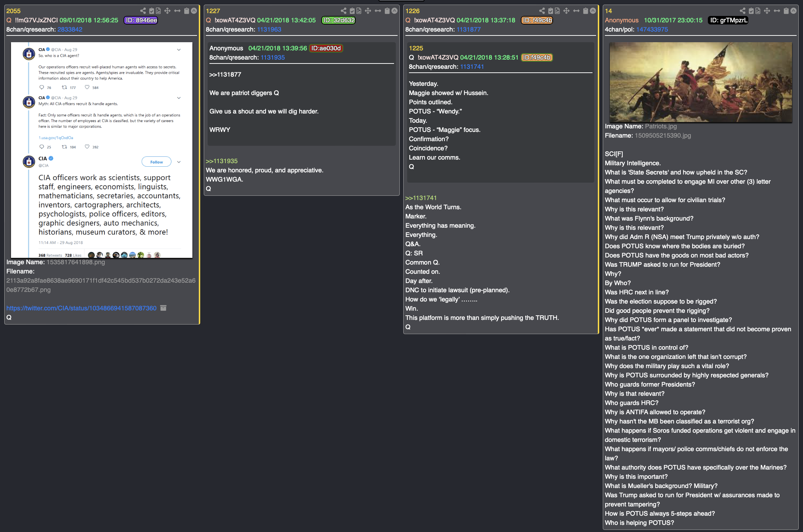Click the image file icon on post 14
Image resolution: width=803 pixels, height=532 pixels.
point(758,11)
